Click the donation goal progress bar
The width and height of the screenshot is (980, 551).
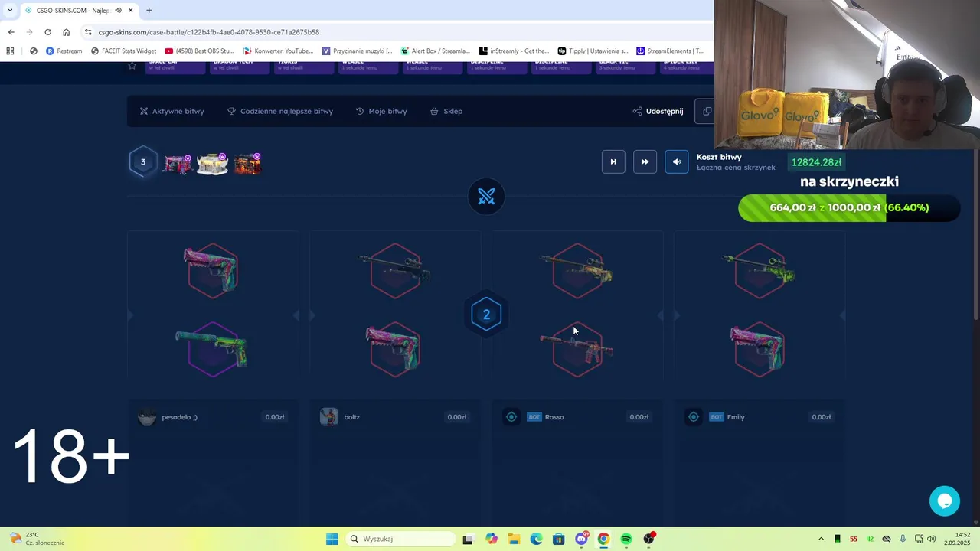coord(849,207)
